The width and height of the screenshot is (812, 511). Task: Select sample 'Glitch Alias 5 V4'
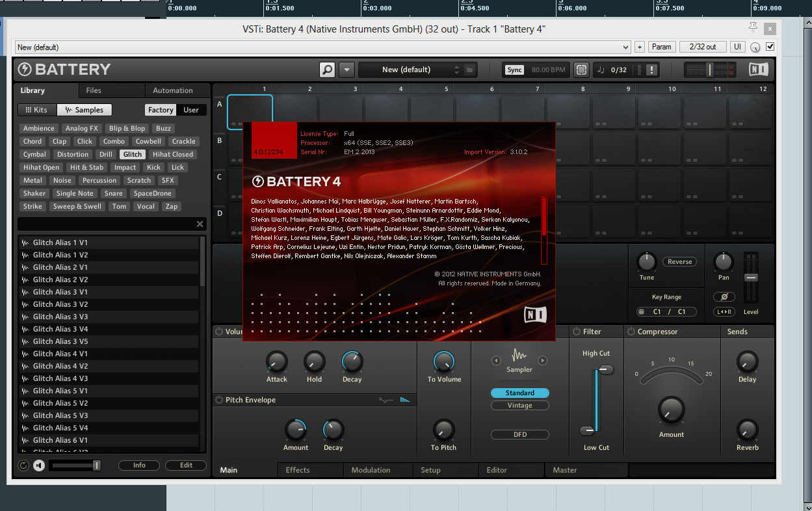(x=109, y=428)
